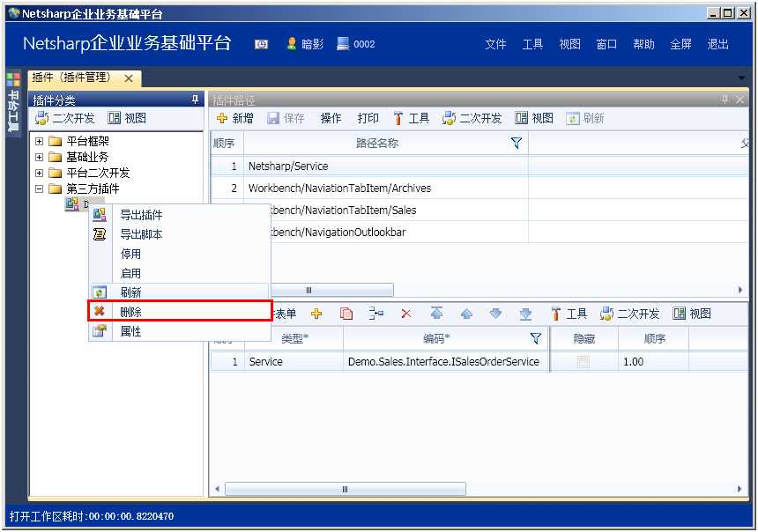
Task: Click the move-down arrow icon
Action: coord(496,314)
